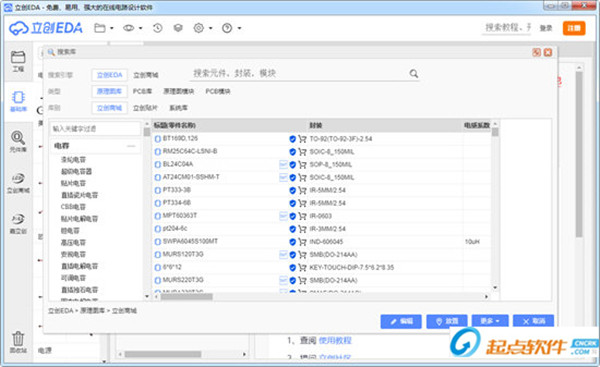Screen dimensions: 600x367
Task: Open the 工程 project panel in sidebar
Action: [18, 61]
